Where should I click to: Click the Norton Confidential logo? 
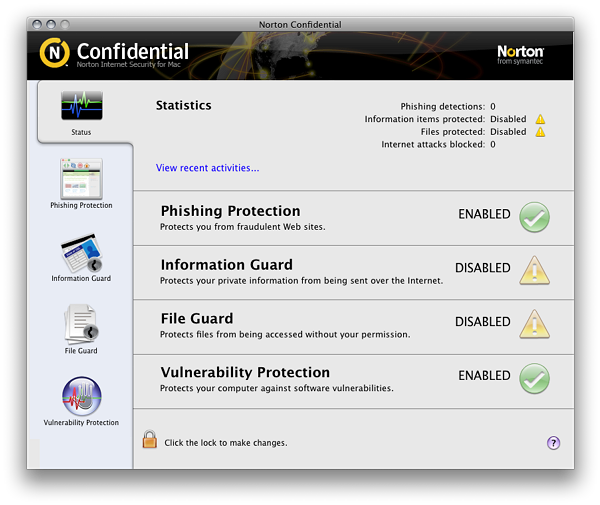pos(114,52)
